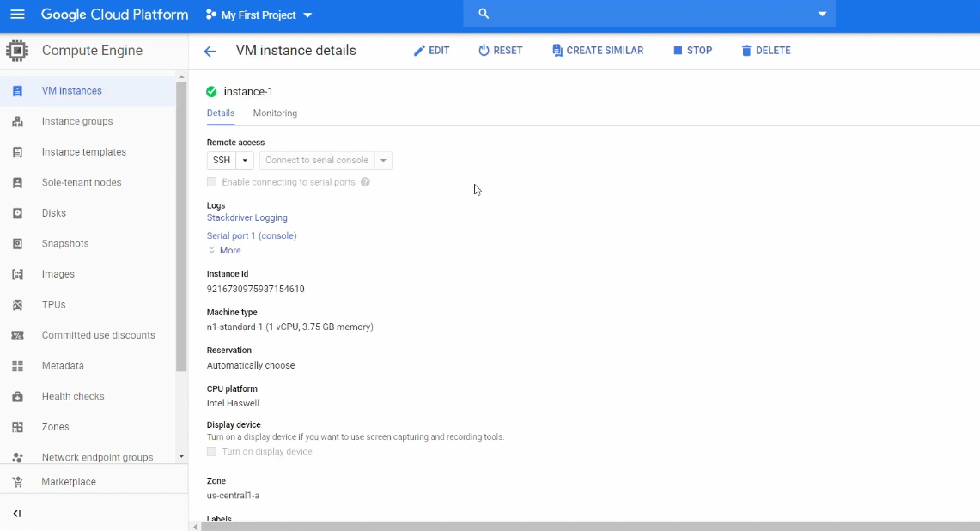The width and height of the screenshot is (980, 531).
Task: Click the Images sidebar icon
Action: point(17,274)
